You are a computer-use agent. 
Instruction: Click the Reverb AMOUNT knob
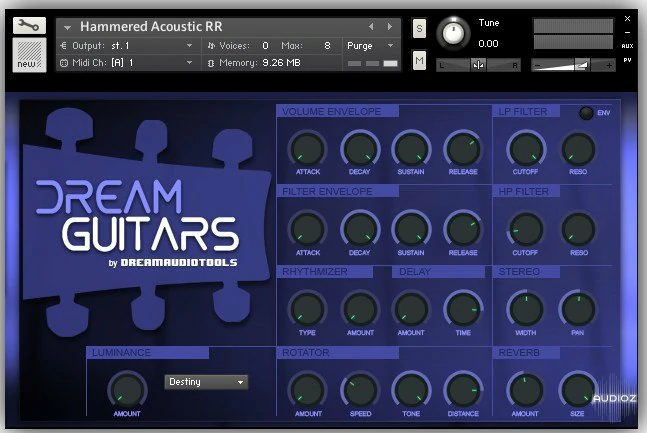pos(526,390)
